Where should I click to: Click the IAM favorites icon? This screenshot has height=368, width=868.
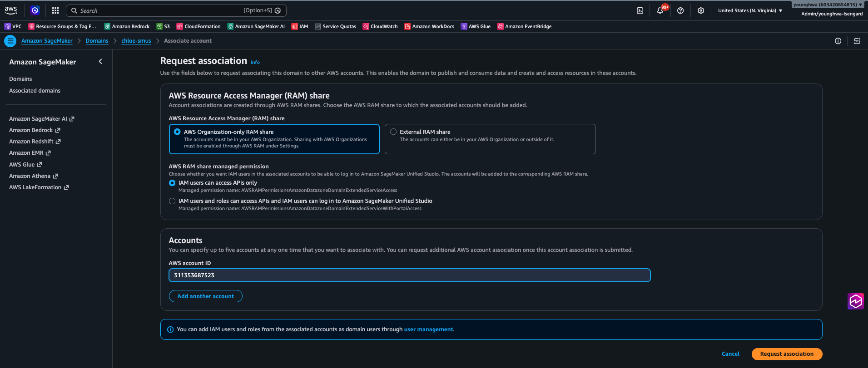click(x=295, y=26)
